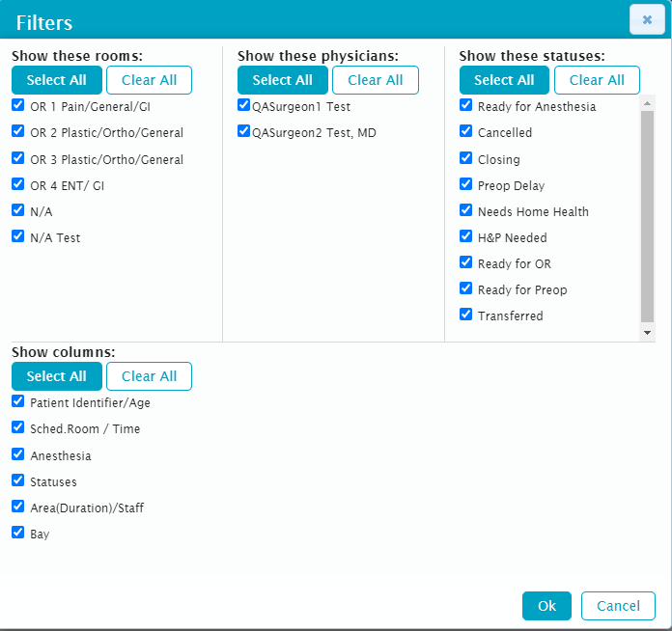Disable the H&P Needed status
Viewport: 672px width, 631px height.
[x=466, y=236]
